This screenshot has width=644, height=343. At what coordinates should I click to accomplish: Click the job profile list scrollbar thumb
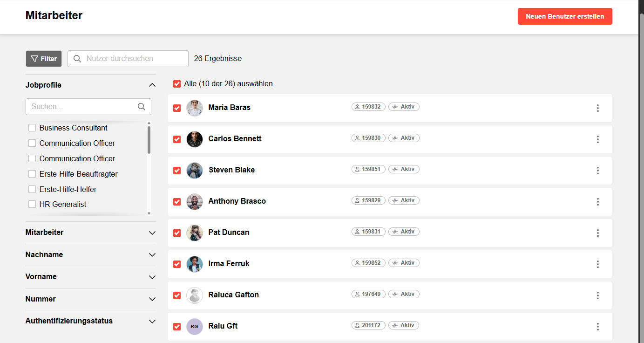(149, 140)
